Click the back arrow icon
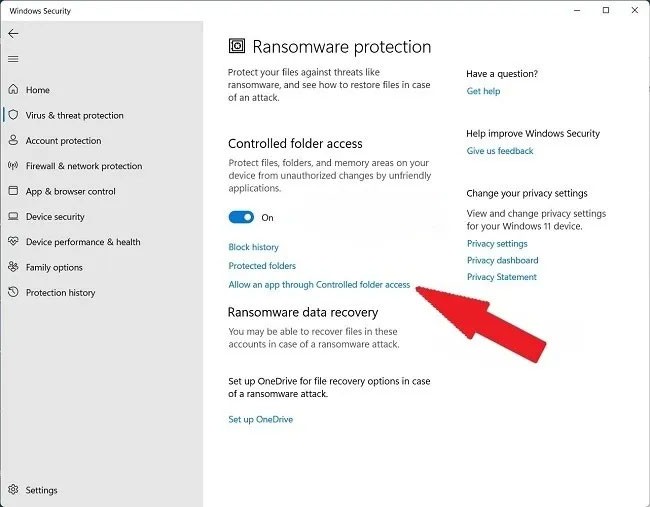Screen dimensions: 650x507 tap(13, 33)
